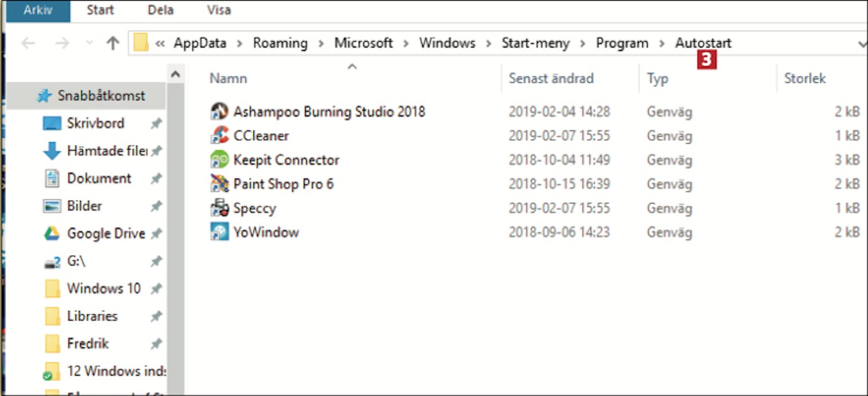Sort by the Senast ändrad column header
The height and width of the screenshot is (396, 868).
pyautogui.click(x=551, y=78)
